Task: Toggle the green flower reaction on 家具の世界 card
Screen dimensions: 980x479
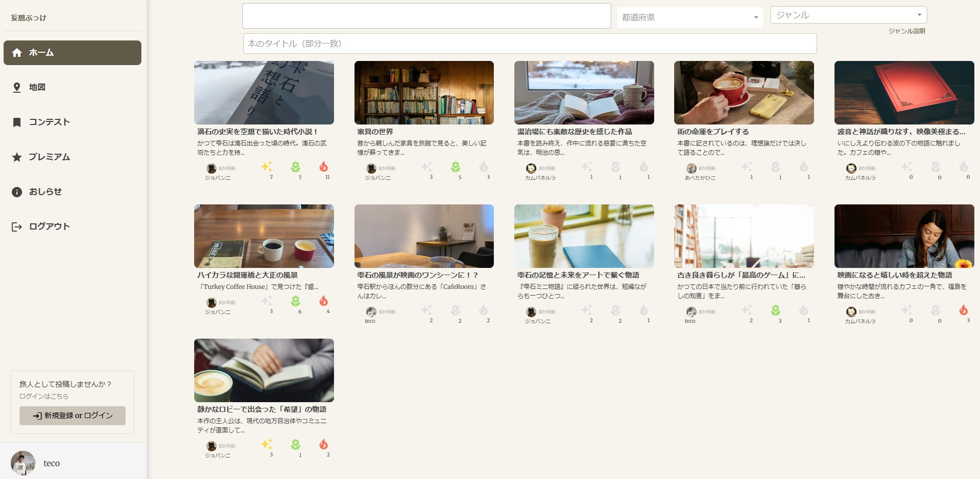Action: 455,166
